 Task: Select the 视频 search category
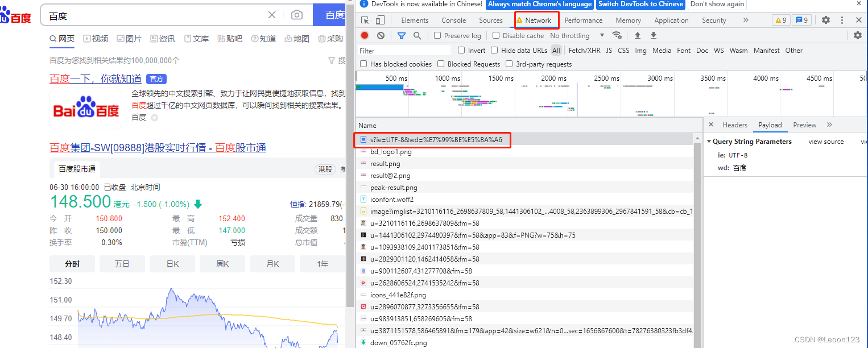(x=96, y=39)
